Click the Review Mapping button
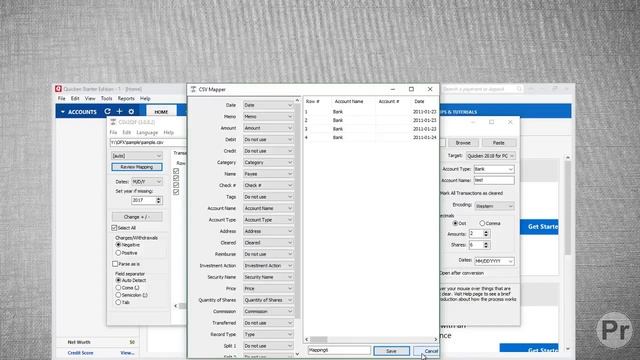Image resolution: width=640 pixels, height=360 pixels. pyautogui.click(x=137, y=167)
